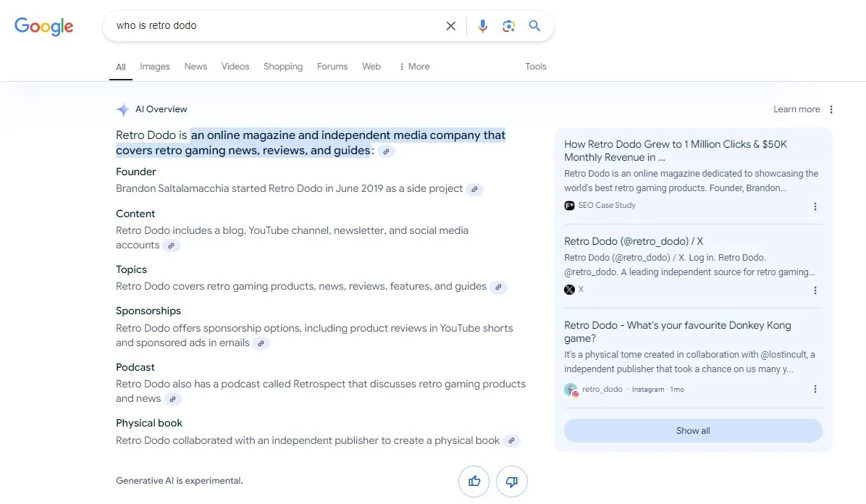Click the thumbs up feedback icon
866x504 pixels.
pyautogui.click(x=474, y=482)
